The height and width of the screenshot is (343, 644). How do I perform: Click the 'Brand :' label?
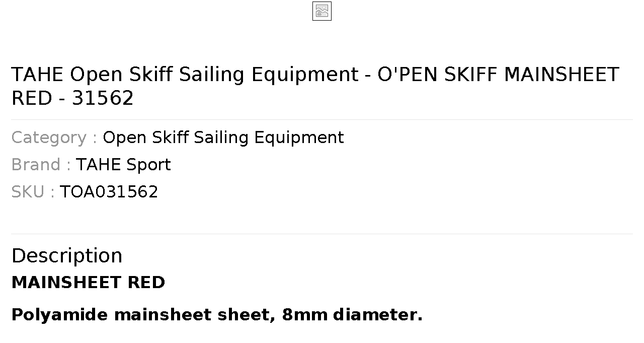point(41,165)
